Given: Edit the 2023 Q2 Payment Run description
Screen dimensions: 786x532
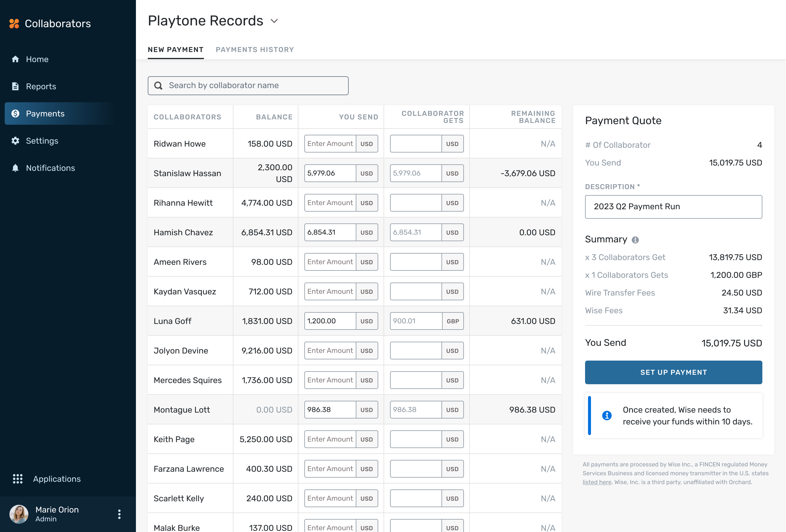Looking at the screenshot, I should coord(673,207).
